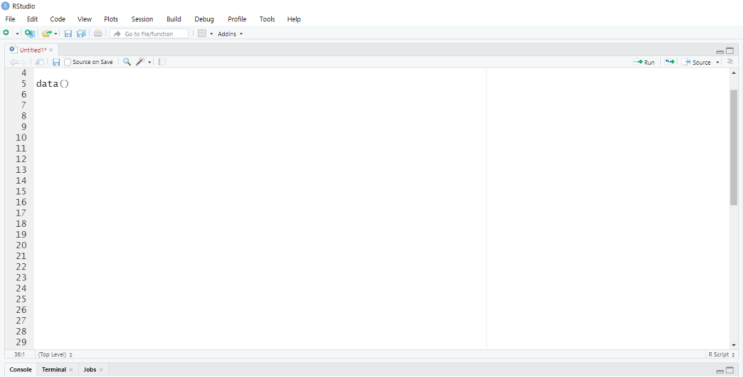Open the Source button dropdown arrow
Viewport: 743px width, 377px height.
click(717, 62)
